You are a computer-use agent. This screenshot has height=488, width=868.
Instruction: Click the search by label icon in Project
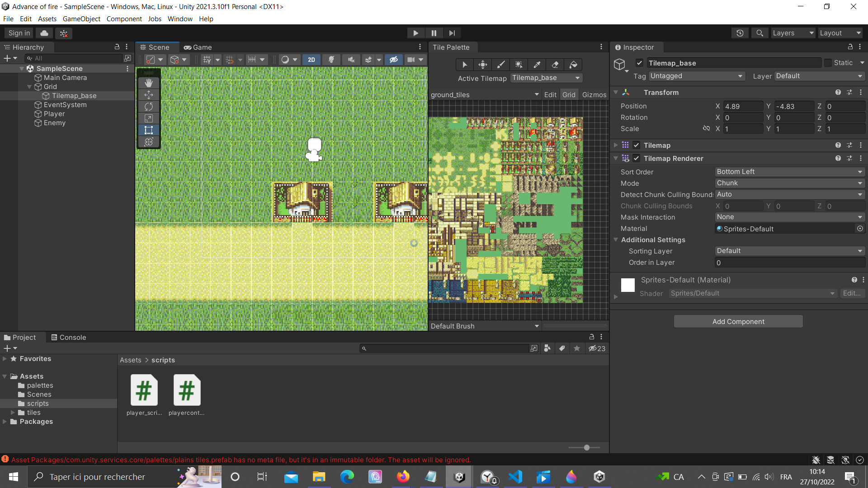[562, 348]
